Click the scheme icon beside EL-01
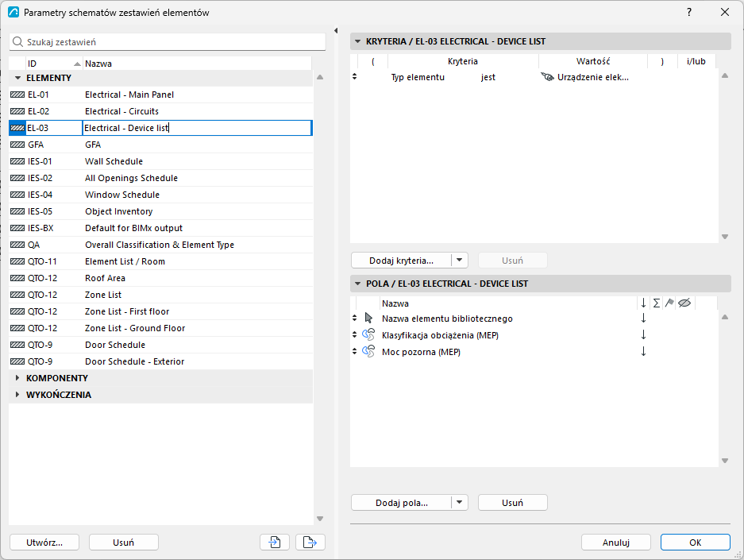Viewport: 744px width, 560px height. (x=17, y=95)
